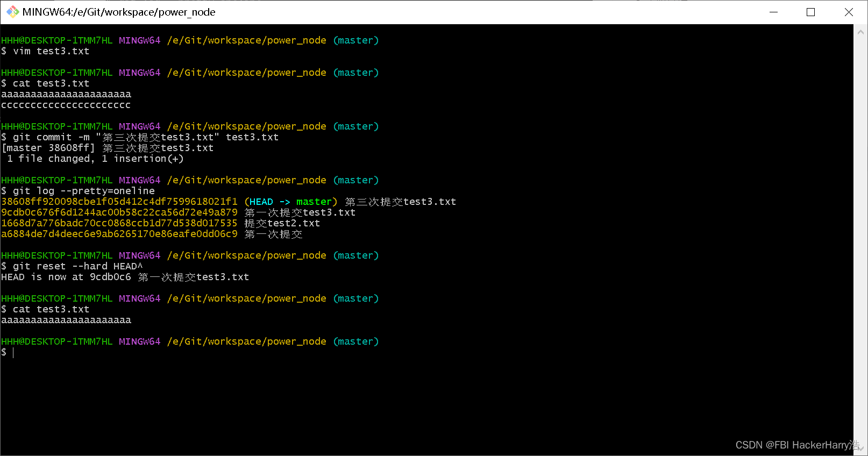Click the last '$ cat test3.txt' command
The image size is (868, 456).
click(45, 309)
